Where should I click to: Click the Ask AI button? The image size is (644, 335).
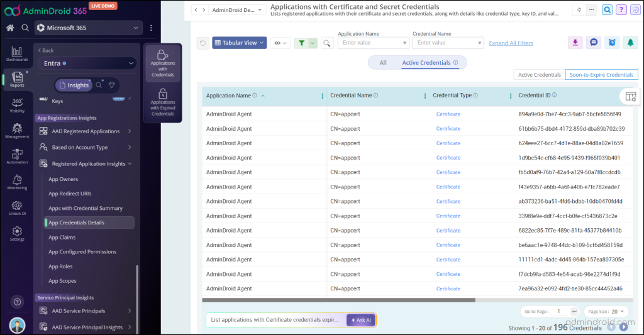click(361, 320)
